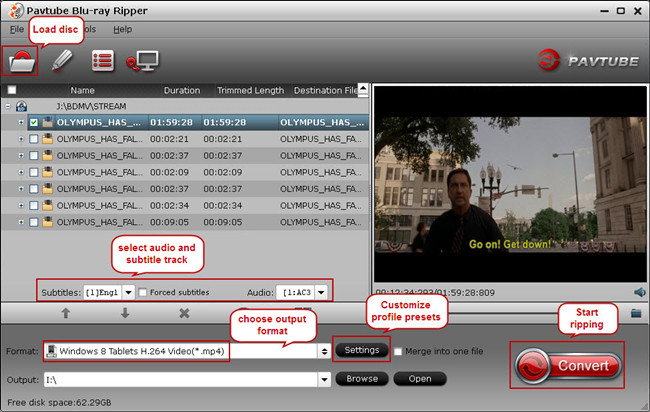Viewport: 650px width, 412px height.
Task: Select the J:\BDMV\STREAM entry text
Action: click(x=91, y=107)
